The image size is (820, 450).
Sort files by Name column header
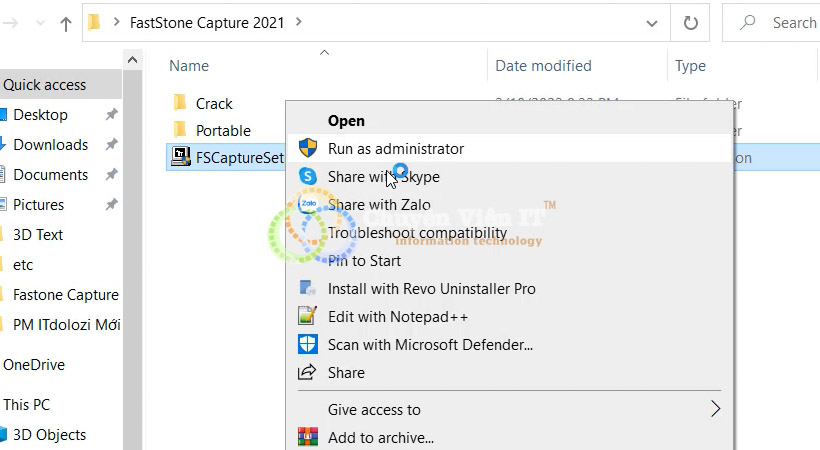(189, 65)
